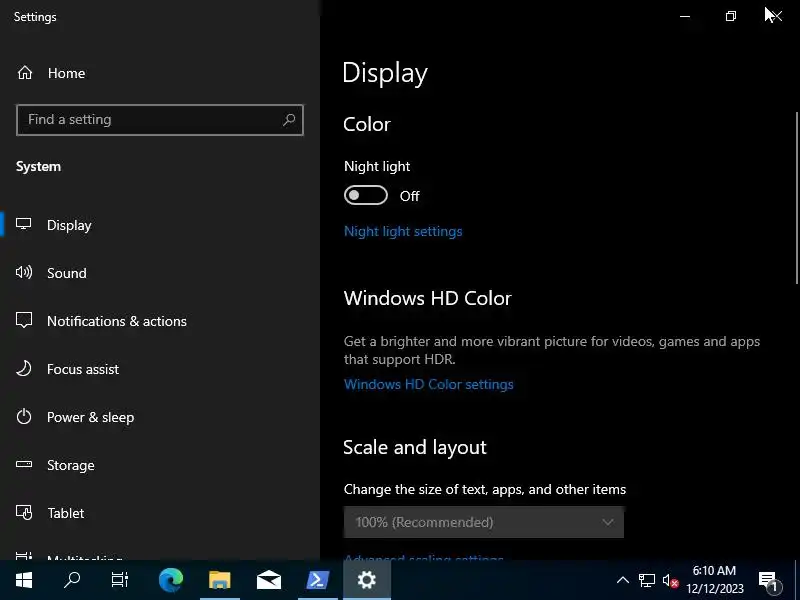Viewport: 800px width, 600px height.
Task: Click the Windows HD Color heading
Action: pos(428,298)
